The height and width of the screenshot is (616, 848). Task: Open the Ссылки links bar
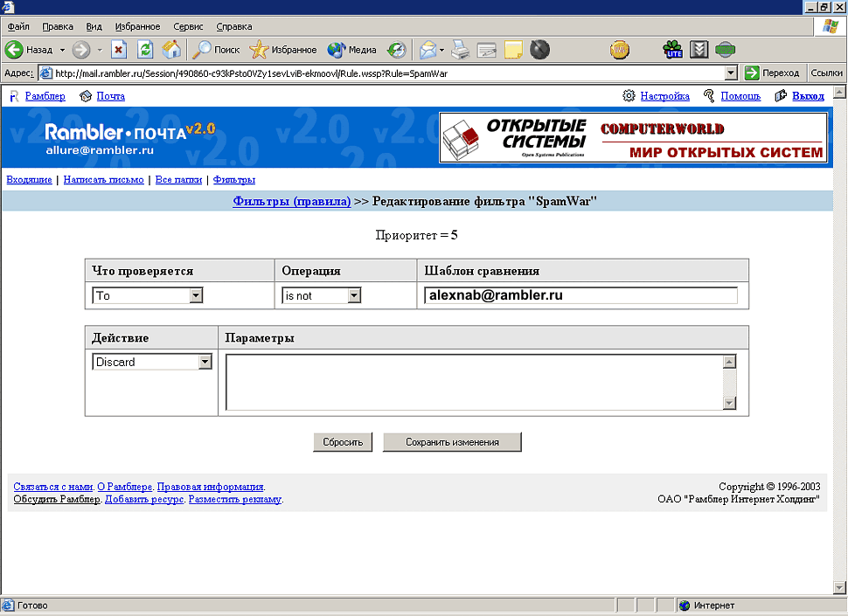[826, 73]
